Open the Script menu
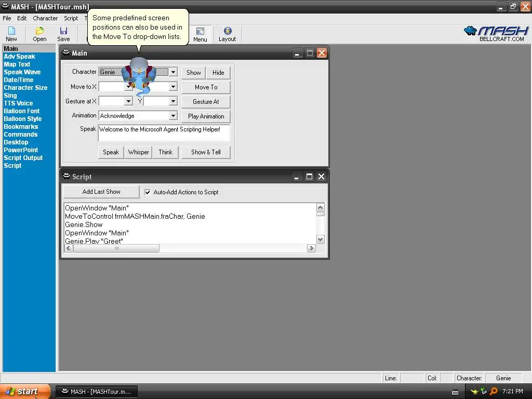Viewport: 532px width, 399px height. pos(71,18)
